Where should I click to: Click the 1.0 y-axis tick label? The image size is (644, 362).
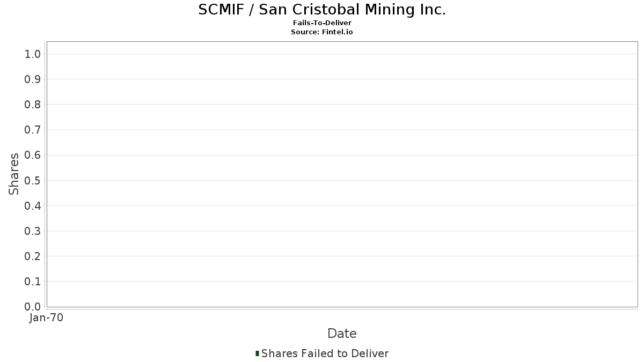[33, 54]
